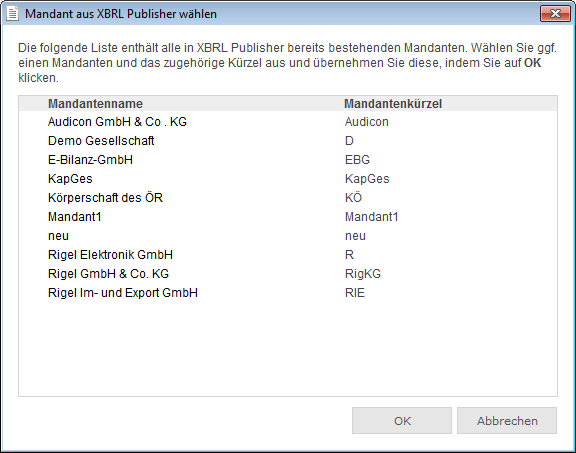Sort by Mandantenkürzel column header
Viewport: 576px width, 453px height.
[x=393, y=104]
